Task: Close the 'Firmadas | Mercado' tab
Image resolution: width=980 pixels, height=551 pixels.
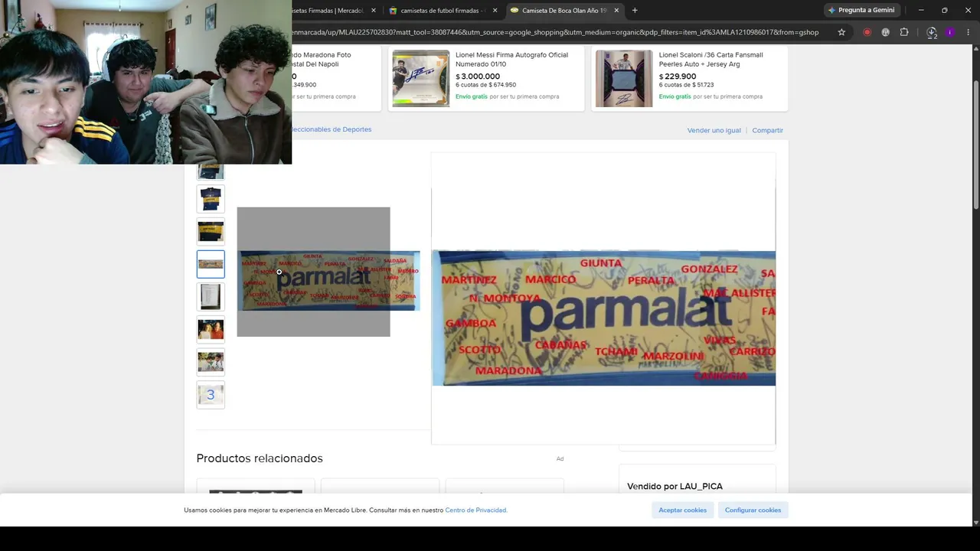Action: coord(374,11)
